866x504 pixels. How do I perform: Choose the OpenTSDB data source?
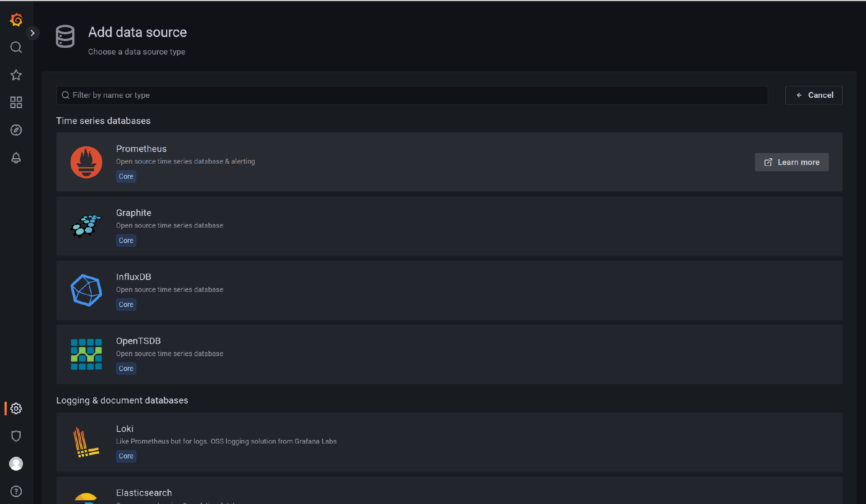(449, 354)
